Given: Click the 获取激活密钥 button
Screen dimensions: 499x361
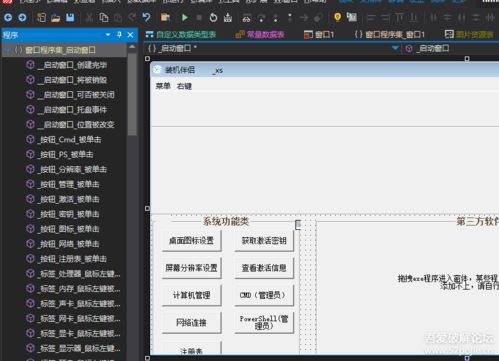Looking at the screenshot, I should (x=264, y=241).
